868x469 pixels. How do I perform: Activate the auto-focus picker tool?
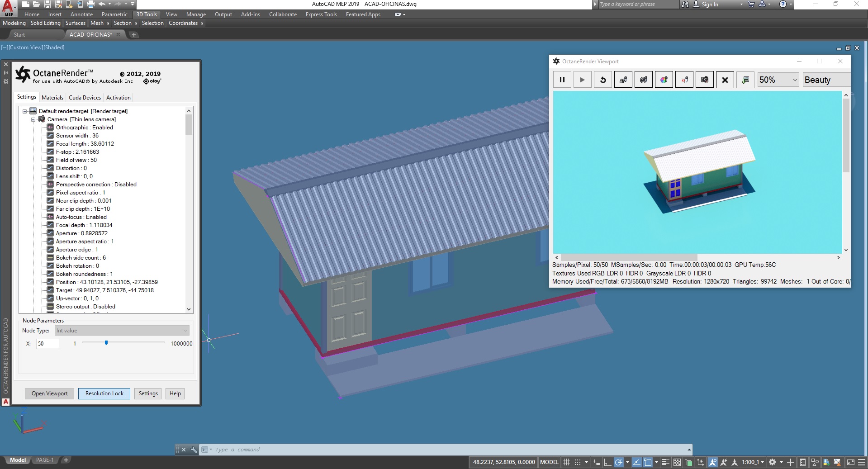623,80
